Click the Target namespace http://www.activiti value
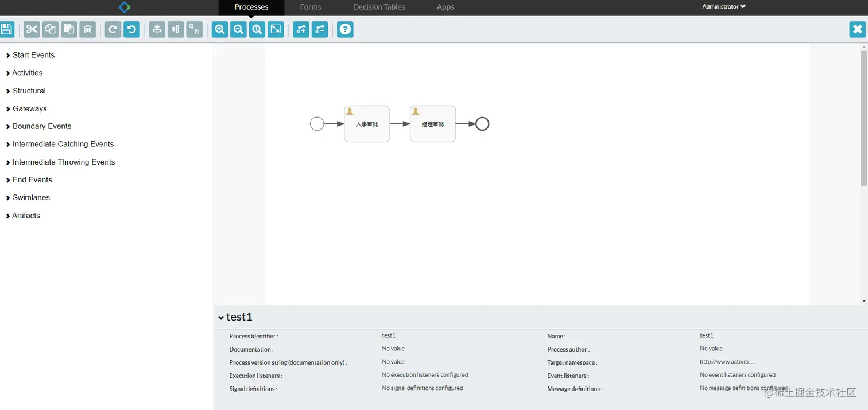The height and width of the screenshot is (410, 868). coord(727,362)
